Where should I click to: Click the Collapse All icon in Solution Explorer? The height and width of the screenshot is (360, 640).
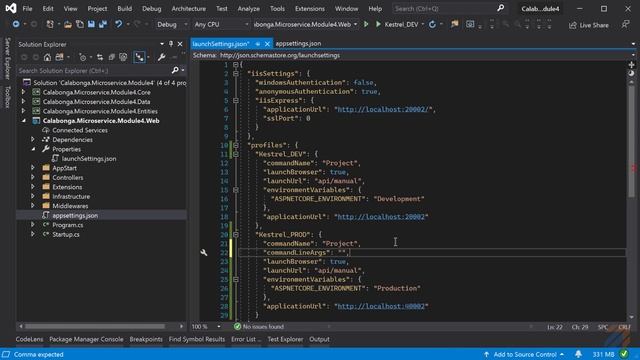click(111, 57)
